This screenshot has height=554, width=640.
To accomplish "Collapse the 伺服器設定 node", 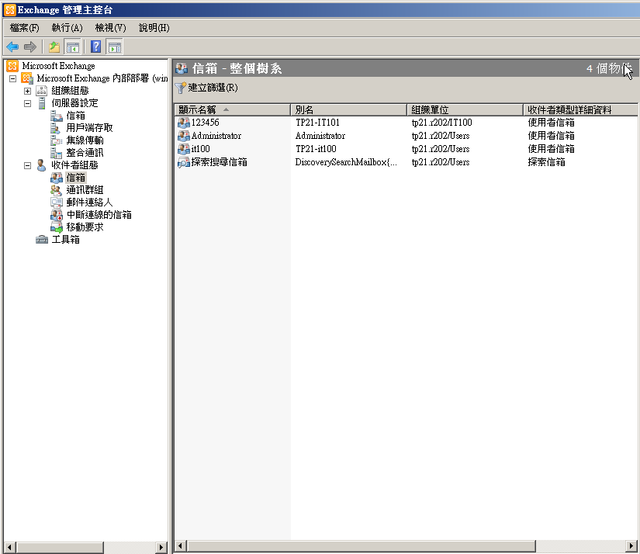I will point(27,103).
